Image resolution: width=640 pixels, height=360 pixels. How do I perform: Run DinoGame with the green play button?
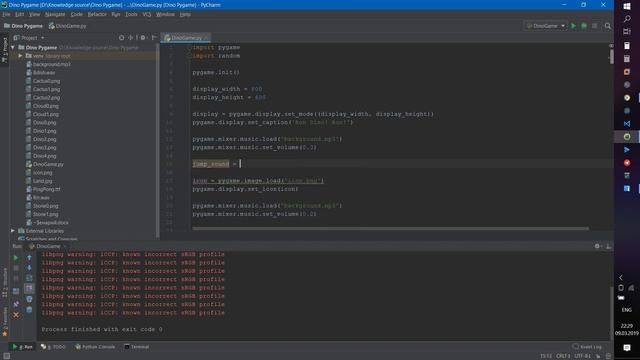click(x=573, y=26)
